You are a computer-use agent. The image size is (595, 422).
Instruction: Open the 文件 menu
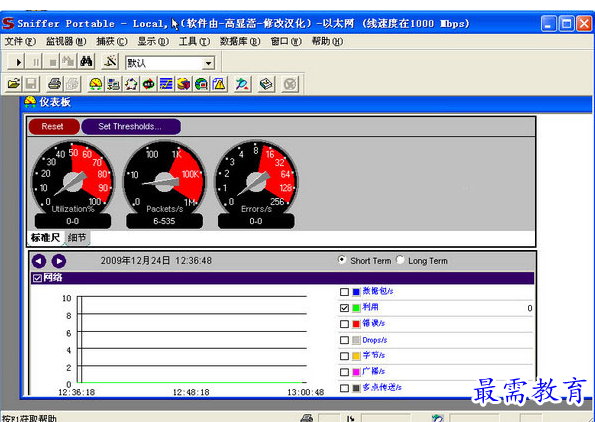pyautogui.click(x=20, y=41)
